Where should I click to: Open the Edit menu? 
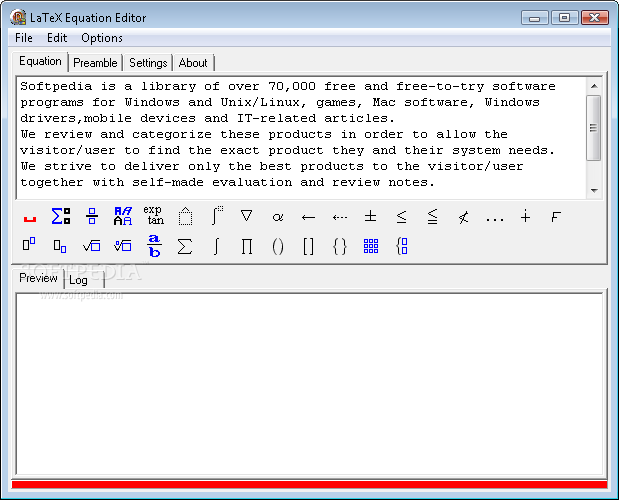pos(57,38)
